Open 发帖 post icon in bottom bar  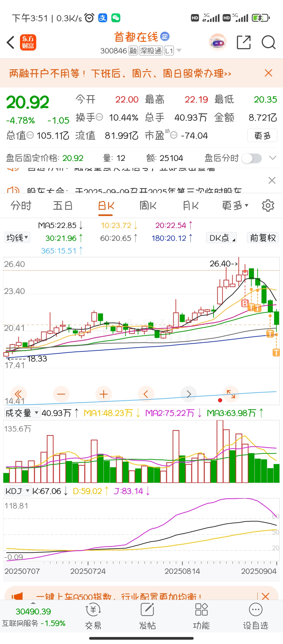[147, 616]
